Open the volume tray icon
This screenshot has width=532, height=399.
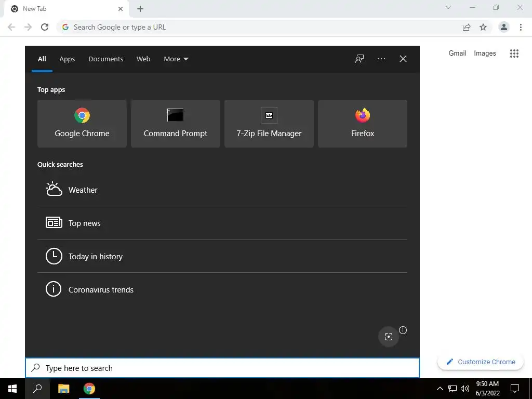[x=465, y=389]
